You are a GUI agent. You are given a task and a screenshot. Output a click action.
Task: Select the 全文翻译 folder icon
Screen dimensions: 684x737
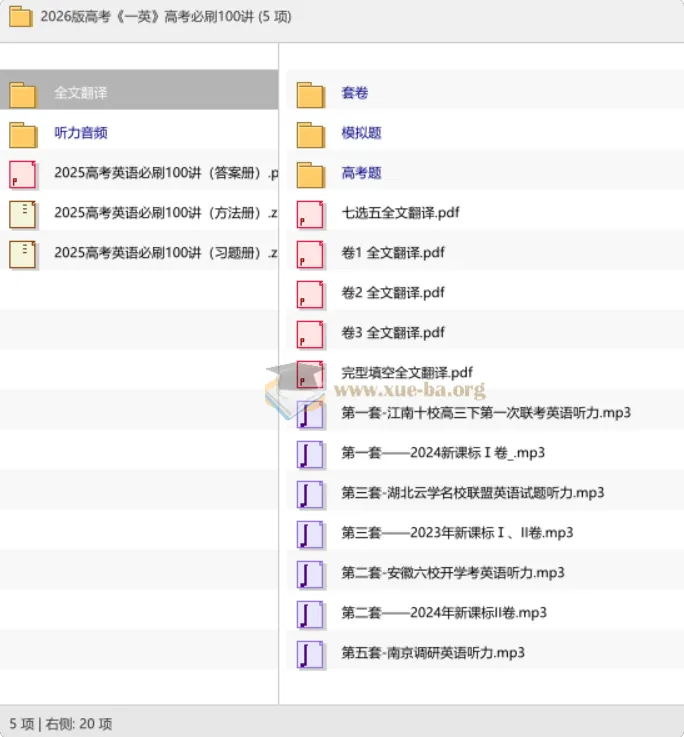pyautogui.click(x=23, y=94)
